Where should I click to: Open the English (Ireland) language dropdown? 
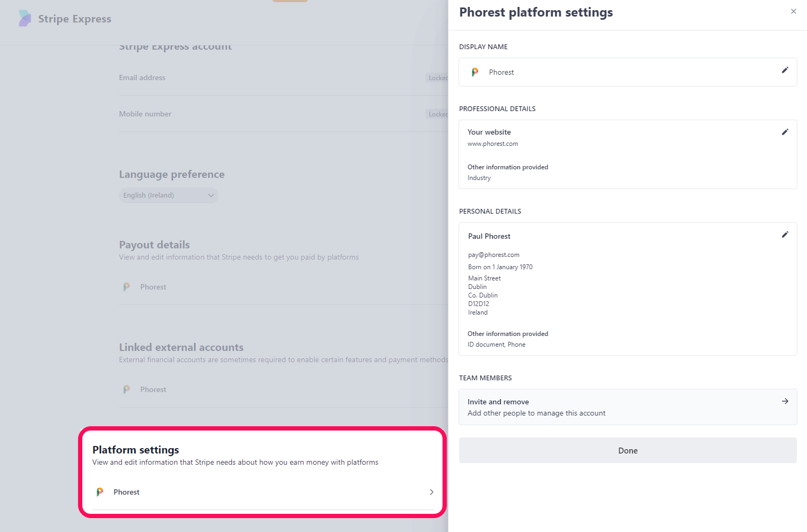168,195
